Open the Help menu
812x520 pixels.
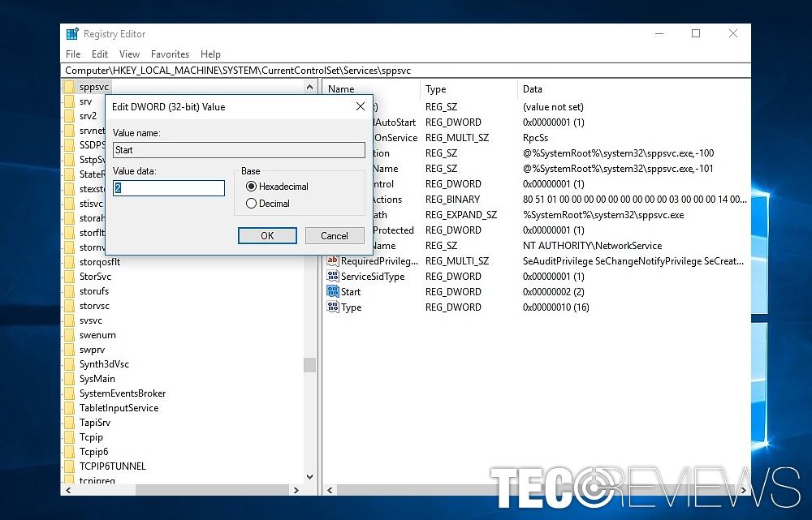click(210, 54)
